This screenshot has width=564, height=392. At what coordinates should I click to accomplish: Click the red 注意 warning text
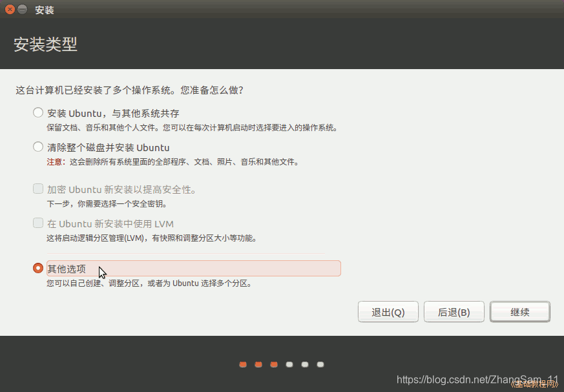point(55,162)
